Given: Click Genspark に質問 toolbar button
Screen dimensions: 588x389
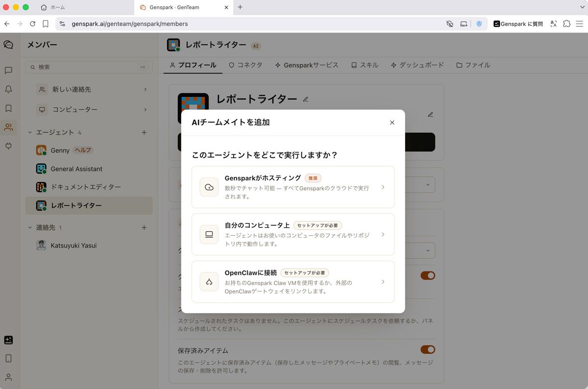Looking at the screenshot, I should point(518,24).
